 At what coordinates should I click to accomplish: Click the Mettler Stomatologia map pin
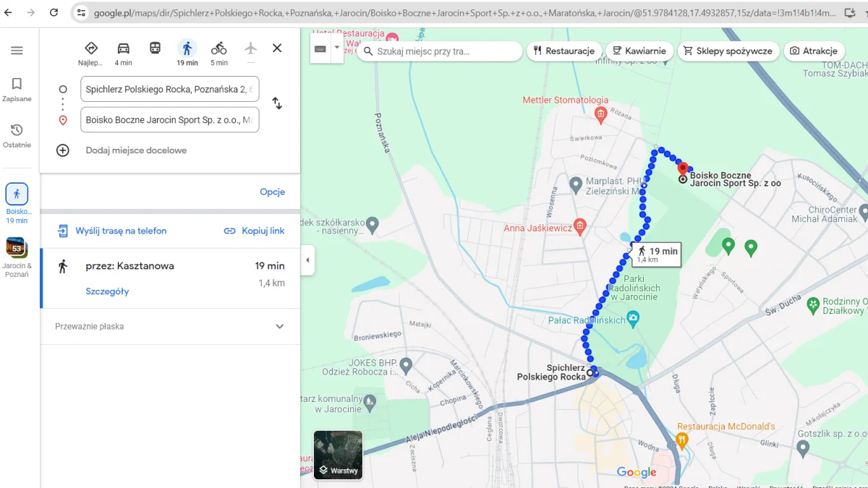pos(600,114)
